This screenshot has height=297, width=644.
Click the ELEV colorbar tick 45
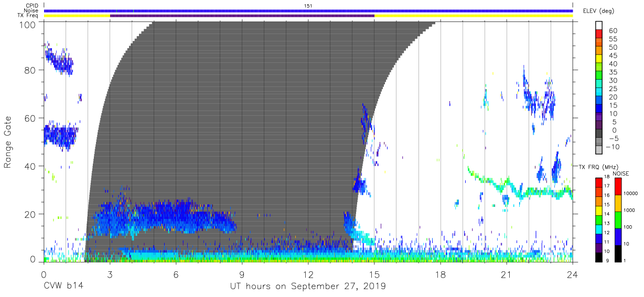612,56
